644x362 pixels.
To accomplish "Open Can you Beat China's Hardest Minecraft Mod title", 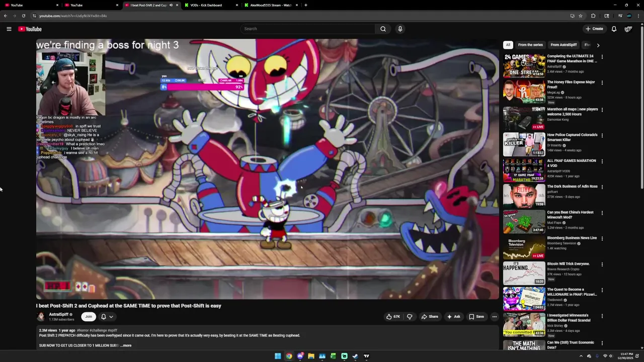I will pyautogui.click(x=571, y=215).
